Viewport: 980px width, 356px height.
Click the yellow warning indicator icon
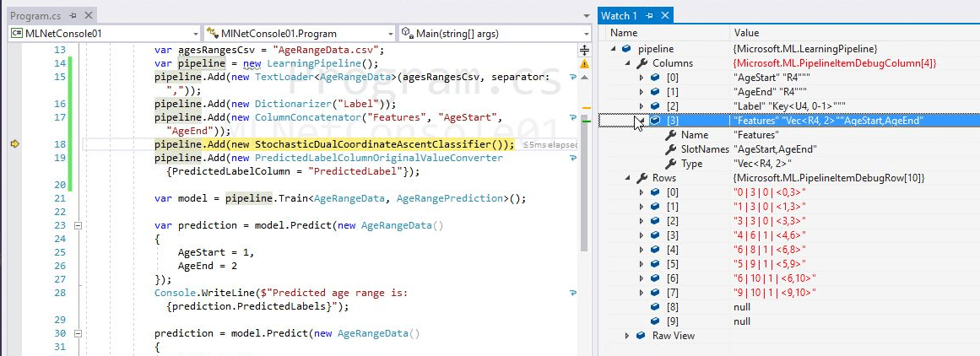click(584, 64)
